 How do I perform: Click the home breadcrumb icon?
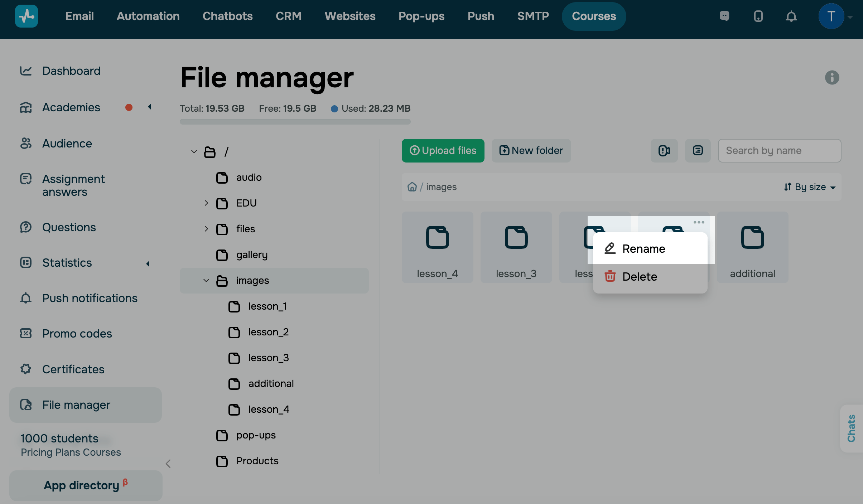(412, 187)
